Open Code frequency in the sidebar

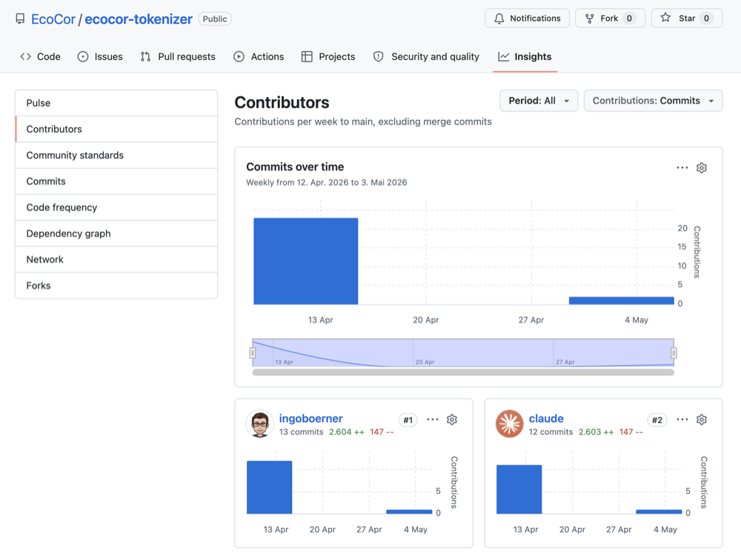(116, 207)
